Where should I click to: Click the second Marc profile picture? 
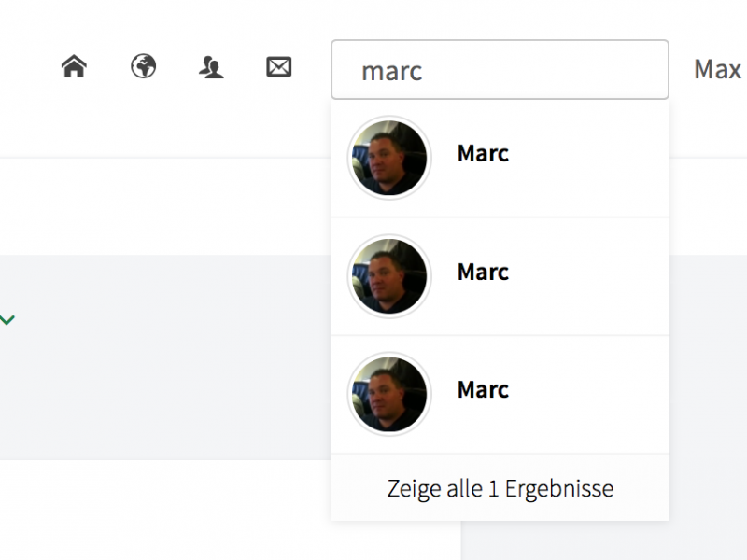389,276
